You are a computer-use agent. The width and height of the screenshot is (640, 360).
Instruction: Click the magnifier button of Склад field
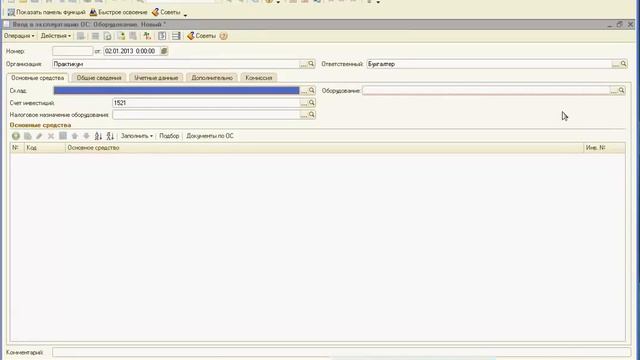(x=311, y=91)
